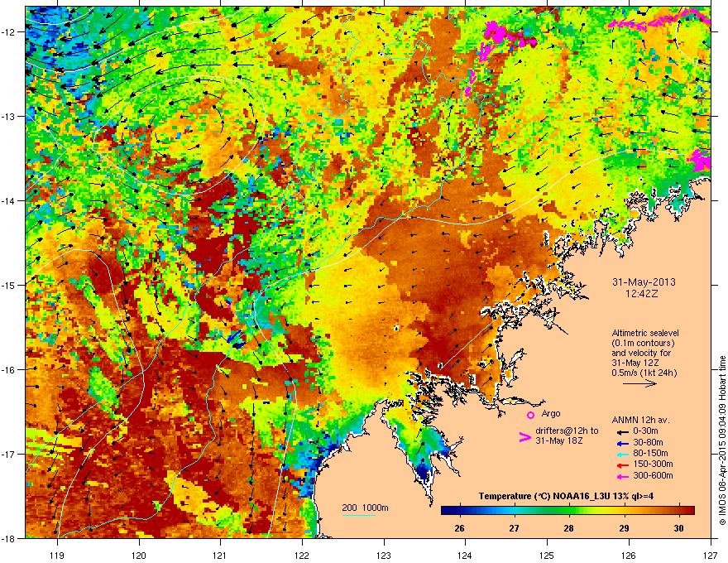The height and width of the screenshot is (563, 728).
Task: Click the latitude axis label -13
Action: (9, 116)
